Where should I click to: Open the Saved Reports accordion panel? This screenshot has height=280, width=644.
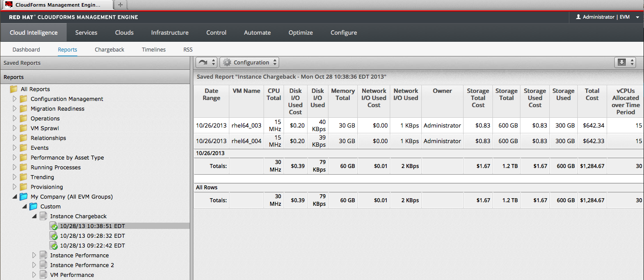coord(22,63)
